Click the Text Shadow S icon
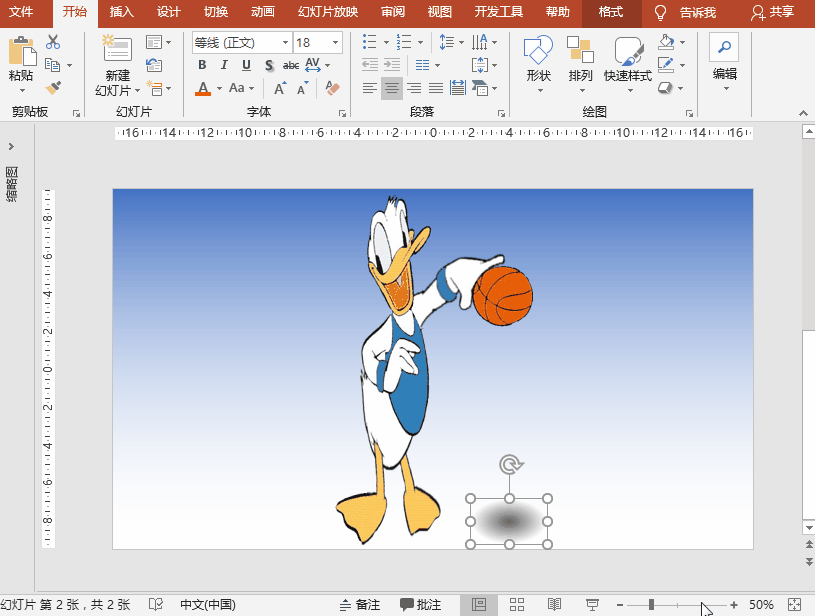The image size is (815, 616). [x=269, y=65]
